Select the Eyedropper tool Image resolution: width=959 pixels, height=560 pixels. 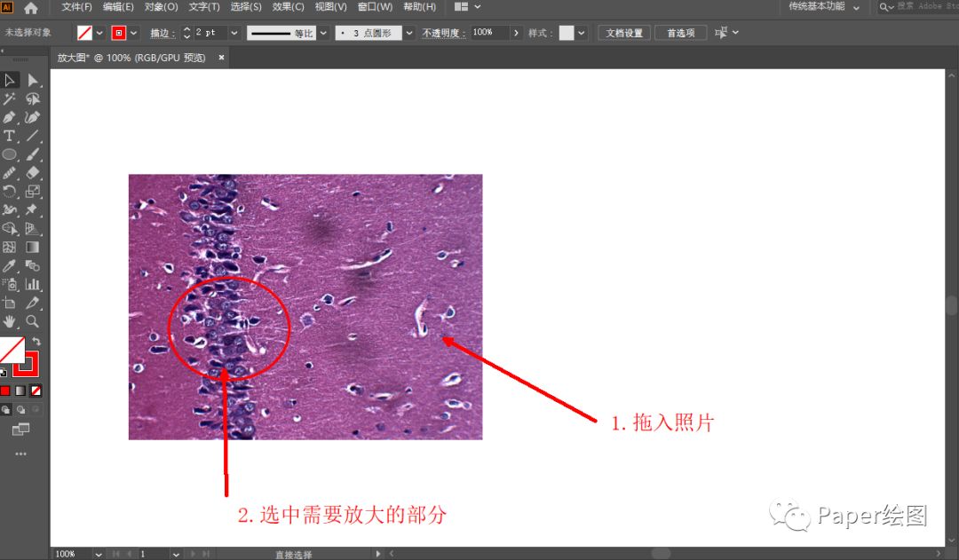pyautogui.click(x=11, y=266)
